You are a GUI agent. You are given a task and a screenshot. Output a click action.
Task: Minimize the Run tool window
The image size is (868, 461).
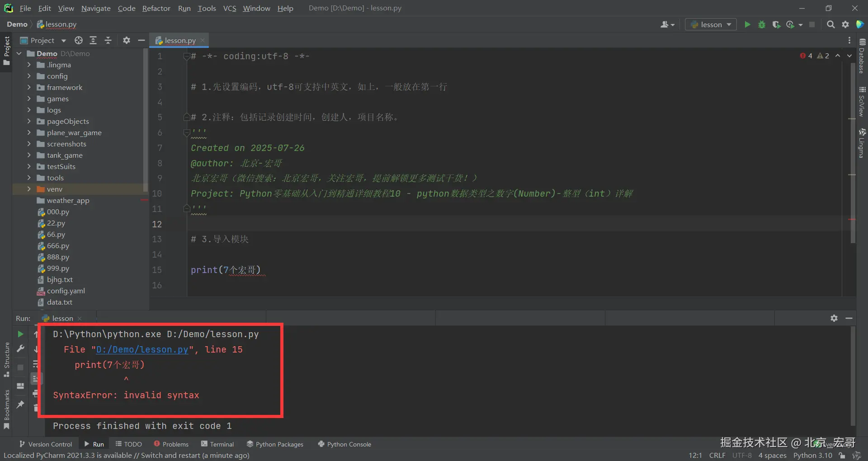click(849, 318)
